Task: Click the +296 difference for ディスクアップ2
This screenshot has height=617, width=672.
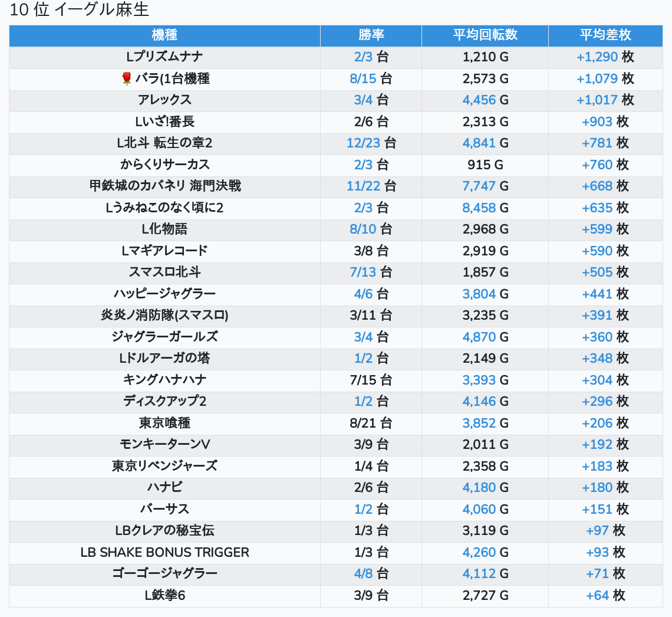Action: (x=597, y=401)
